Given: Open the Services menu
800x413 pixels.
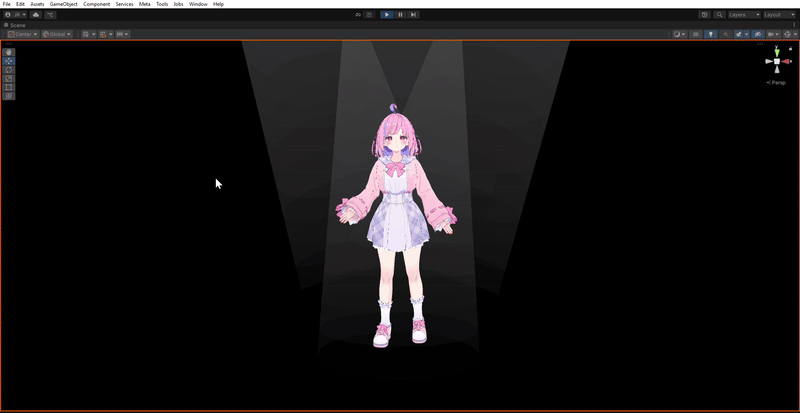Looking at the screenshot, I should click(124, 4).
